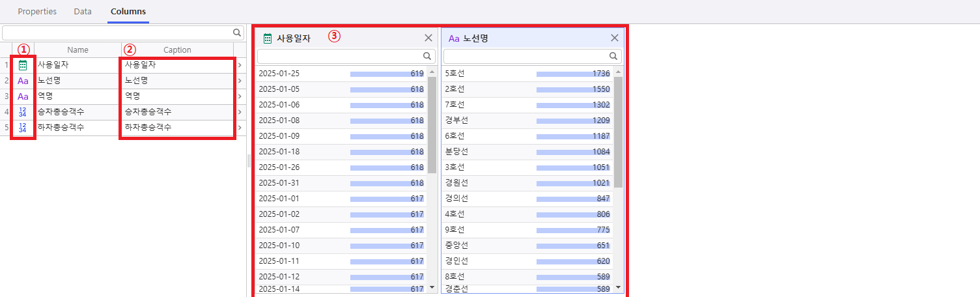This screenshot has width=980, height=297.
Task: Select the 5호선 value in 노선명 list
Action: coord(455,74)
